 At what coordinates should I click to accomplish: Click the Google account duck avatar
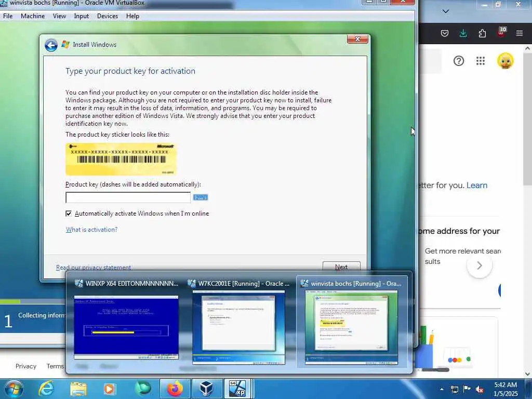pos(505,61)
